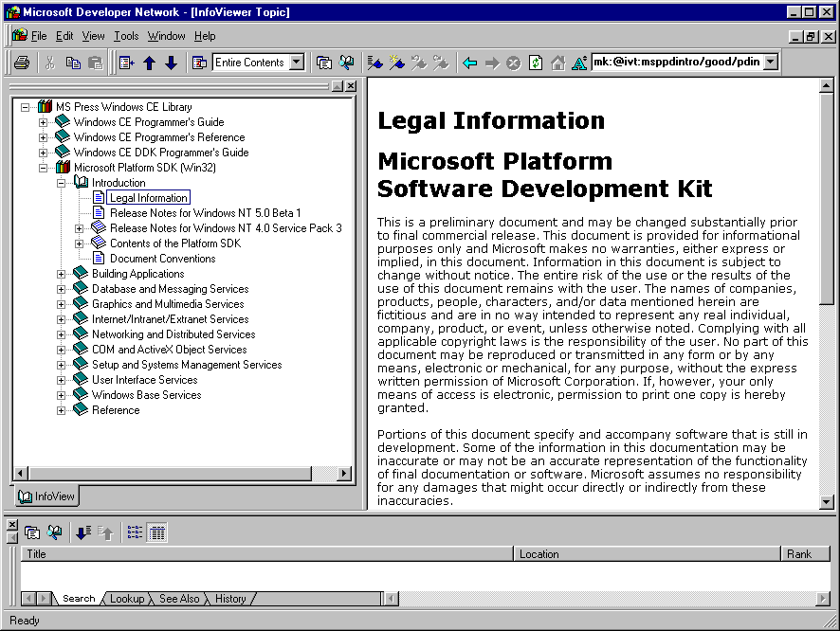
Task: Click the sync contents icon left of the up arrow
Action: click(x=127, y=63)
